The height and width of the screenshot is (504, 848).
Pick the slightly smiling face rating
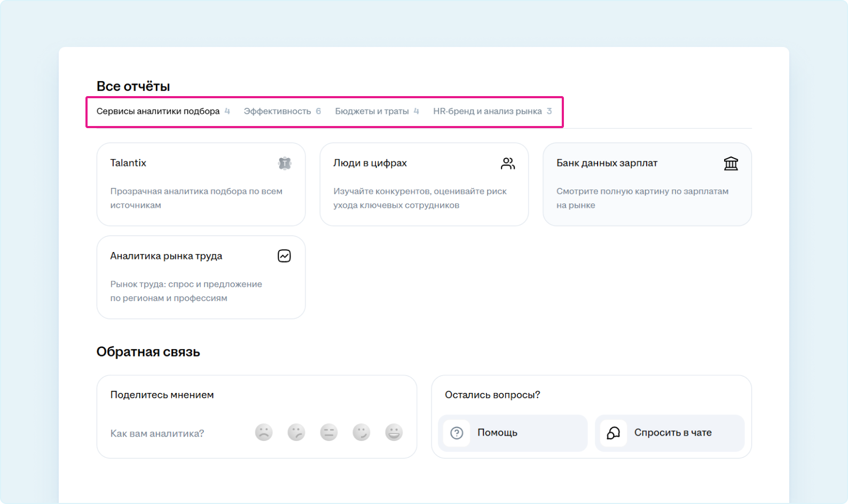click(x=362, y=432)
